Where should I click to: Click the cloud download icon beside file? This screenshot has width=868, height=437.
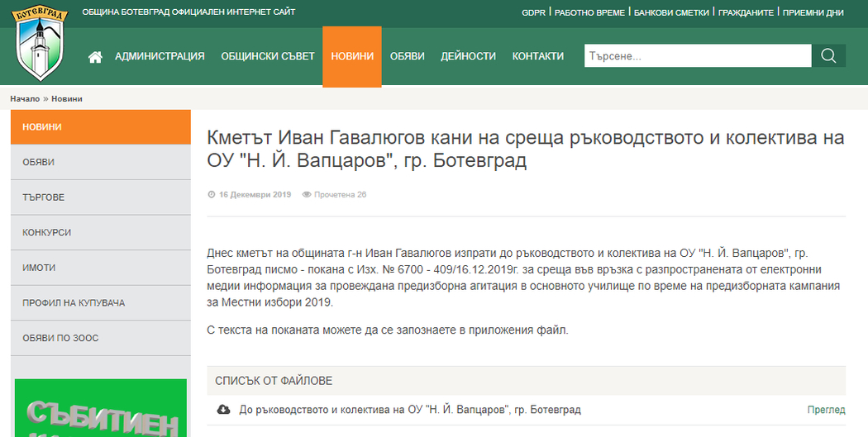(223, 410)
